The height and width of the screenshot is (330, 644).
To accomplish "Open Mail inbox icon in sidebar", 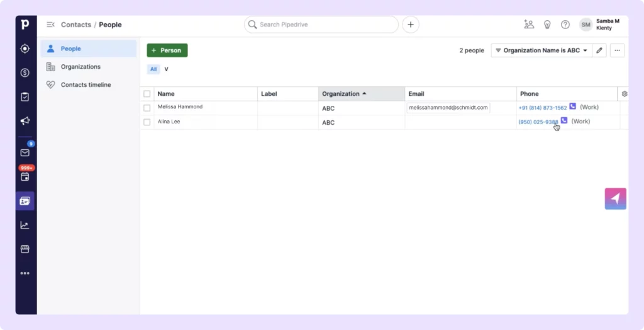I will tap(25, 152).
